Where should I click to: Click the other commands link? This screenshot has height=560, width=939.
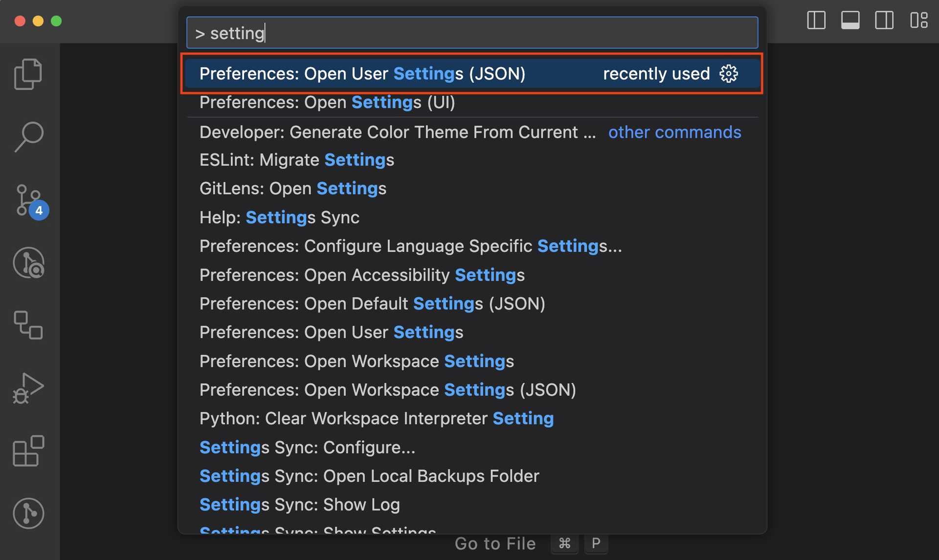(x=675, y=132)
